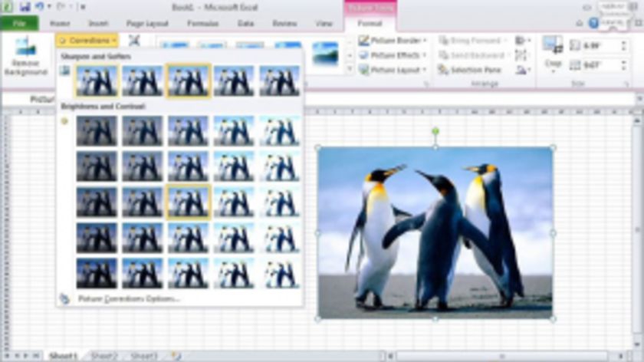Switch to the Page Layout tab
Screen dimensions: 644x362
coord(147,24)
